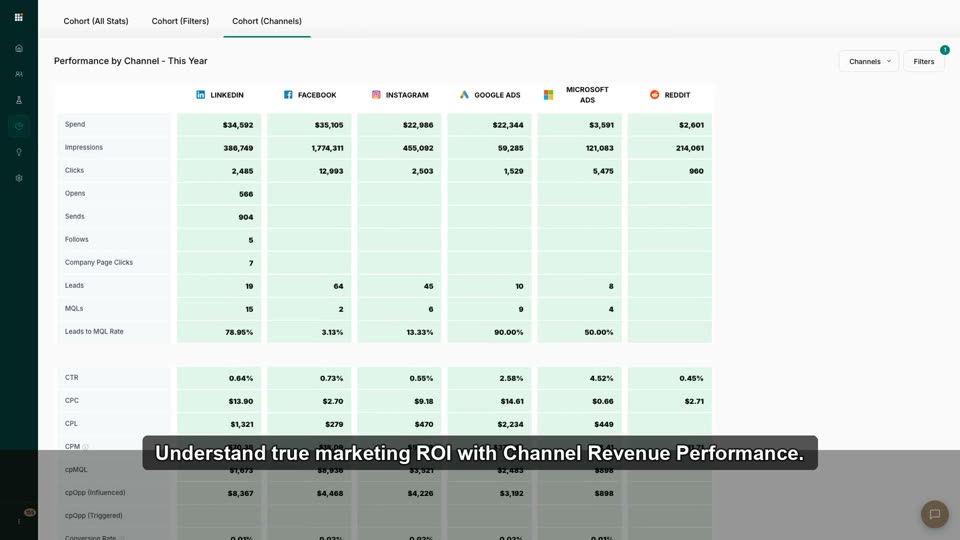The image size is (960, 540).
Task: Open the chat widget bubble icon
Action: [934, 514]
